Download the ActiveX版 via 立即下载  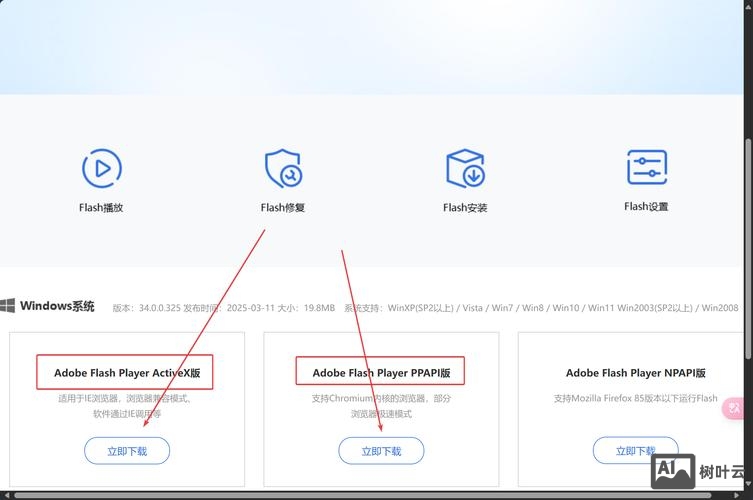(x=127, y=451)
